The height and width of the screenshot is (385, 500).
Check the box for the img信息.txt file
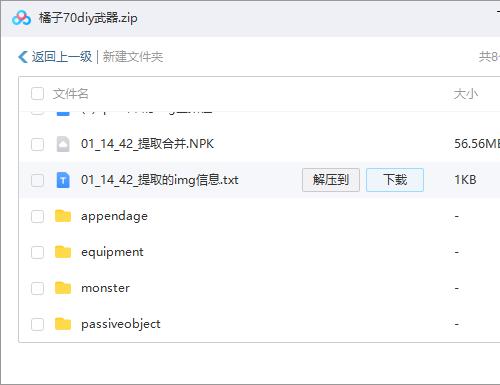37,180
